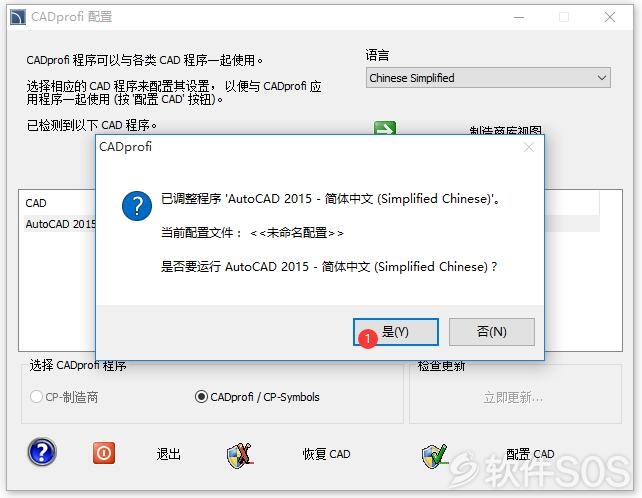Select CADprofi / CP-Symbols radio button
This screenshot has height=498, width=642.
coord(201,396)
